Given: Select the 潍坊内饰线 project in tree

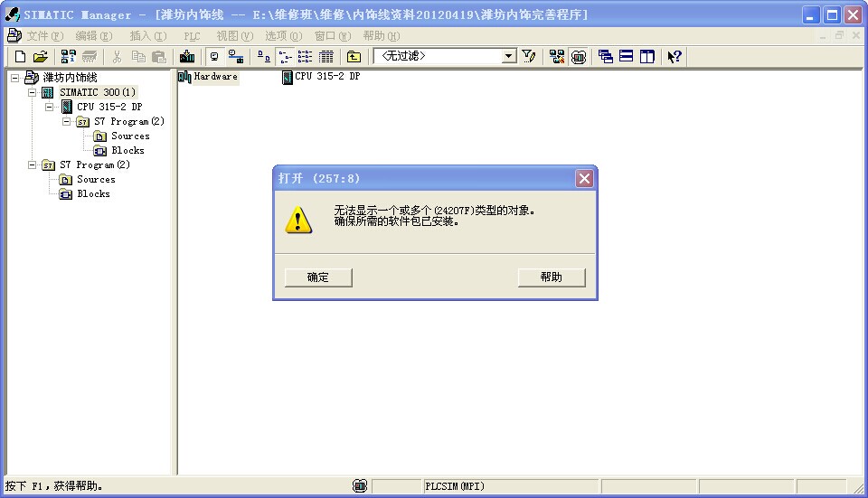Looking at the screenshot, I should tap(70, 78).
